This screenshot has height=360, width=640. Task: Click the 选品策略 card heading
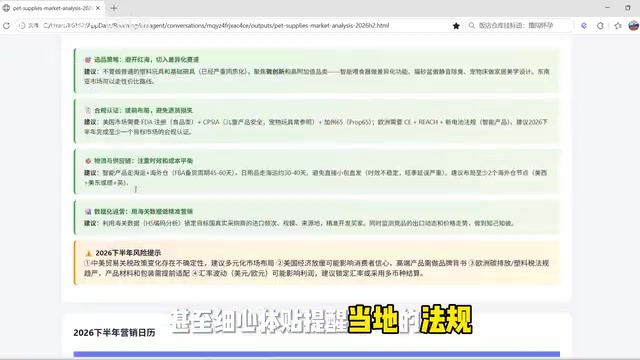(x=146, y=60)
